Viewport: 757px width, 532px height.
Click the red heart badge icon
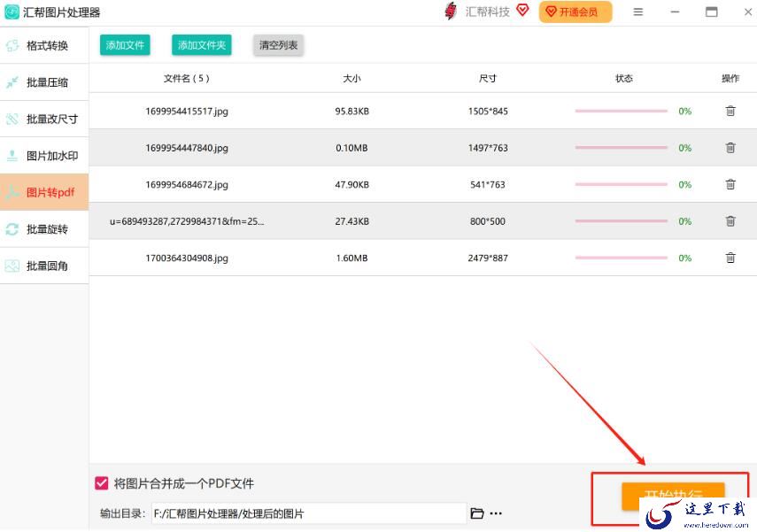(522, 10)
